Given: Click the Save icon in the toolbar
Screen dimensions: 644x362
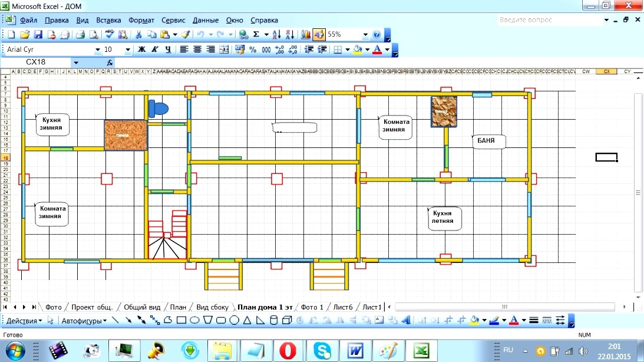Looking at the screenshot, I should point(38,35).
